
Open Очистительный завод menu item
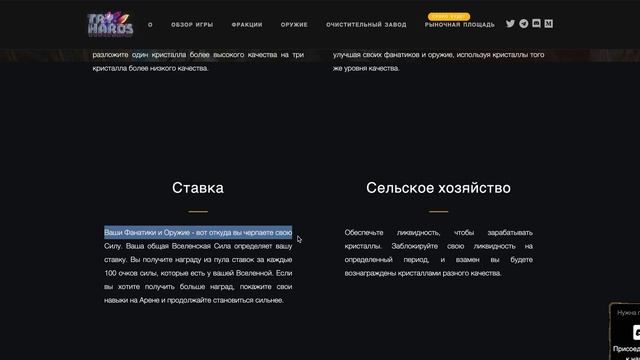(366, 25)
